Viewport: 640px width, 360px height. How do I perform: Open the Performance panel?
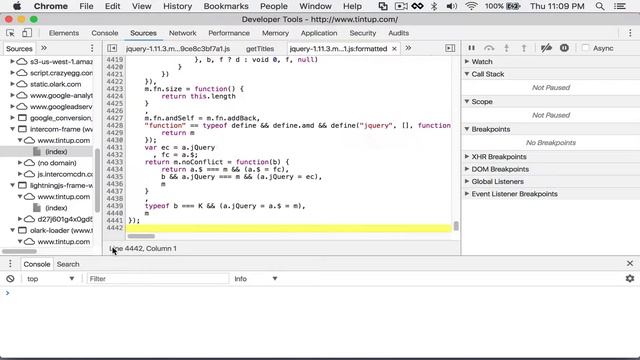(x=229, y=33)
